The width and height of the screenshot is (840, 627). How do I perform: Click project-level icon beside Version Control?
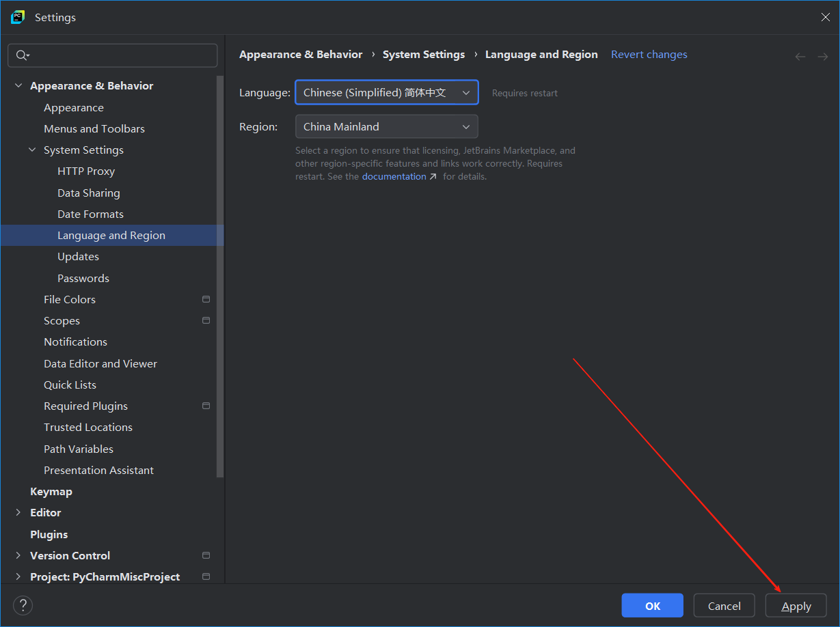click(x=206, y=555)
